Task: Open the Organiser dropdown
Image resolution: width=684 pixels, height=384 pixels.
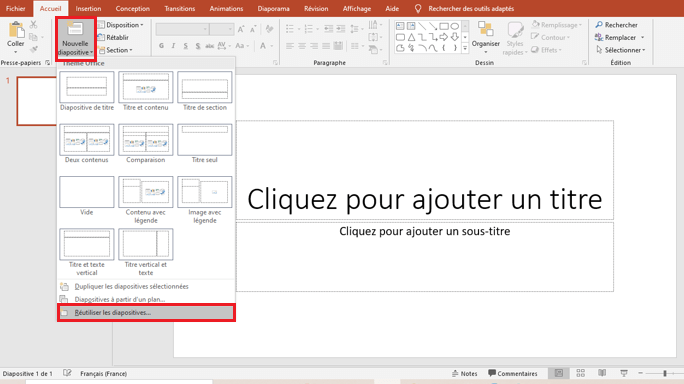Action: click(x=486, y=38)
